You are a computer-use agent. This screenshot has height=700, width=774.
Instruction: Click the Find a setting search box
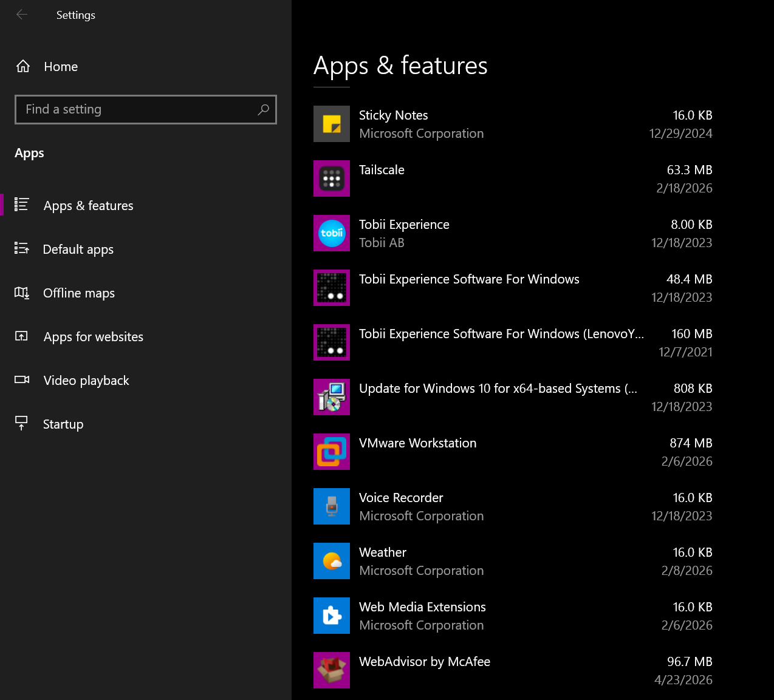pyautogui.click(x=146, y=109)
